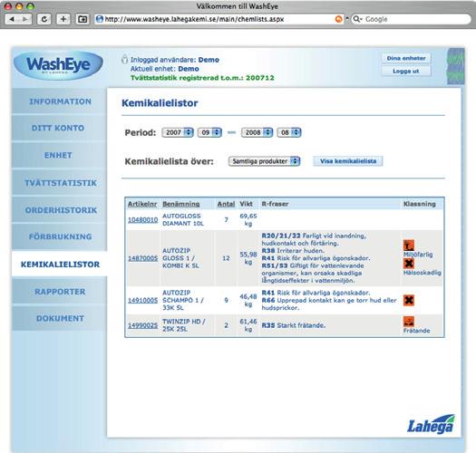Go back with the browser back arrow
This screenshot has width=476, height=453.
point(12,19)
